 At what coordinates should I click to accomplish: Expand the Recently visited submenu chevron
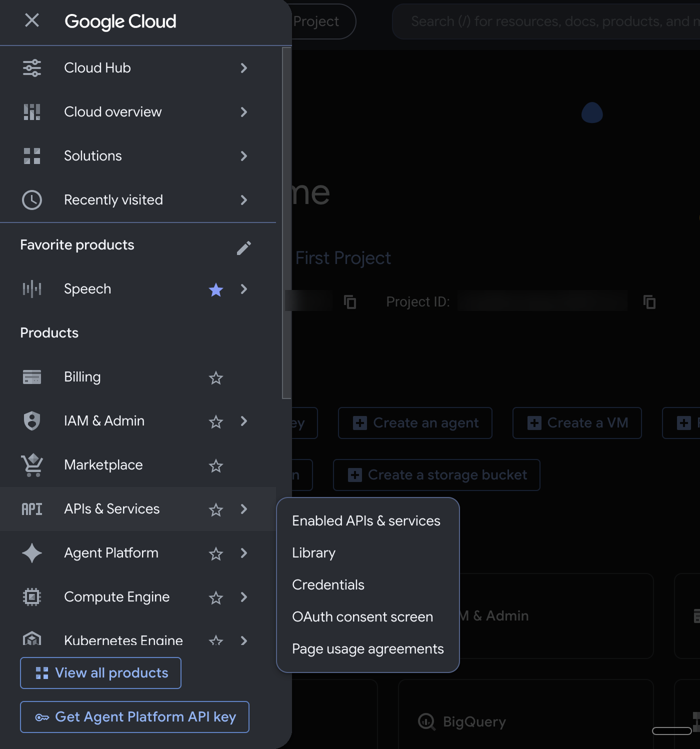point(244,200)
